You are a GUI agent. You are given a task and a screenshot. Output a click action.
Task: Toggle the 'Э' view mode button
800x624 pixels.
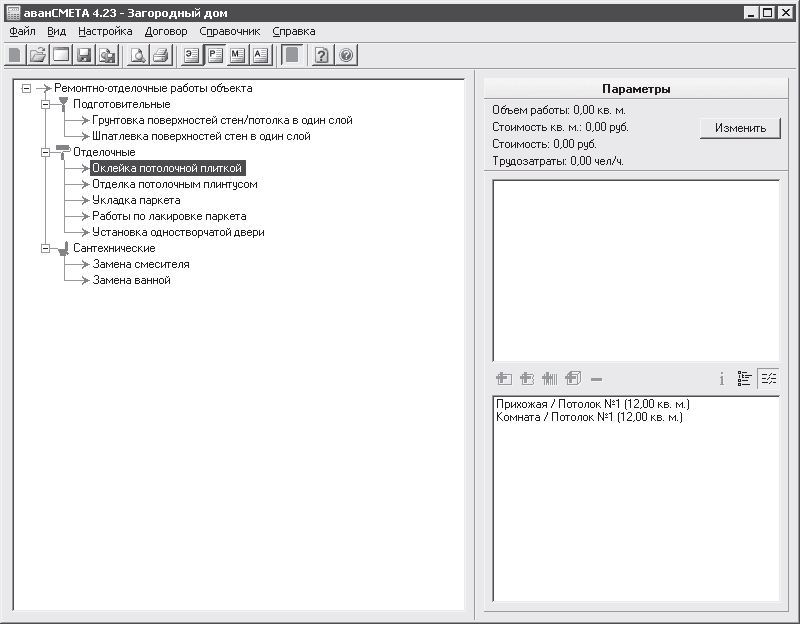[x=191, y=56]
